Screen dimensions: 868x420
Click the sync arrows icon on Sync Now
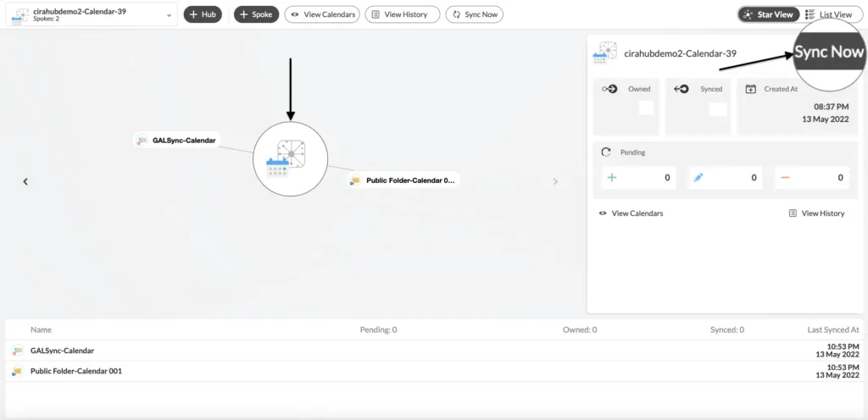pos(457,14)
